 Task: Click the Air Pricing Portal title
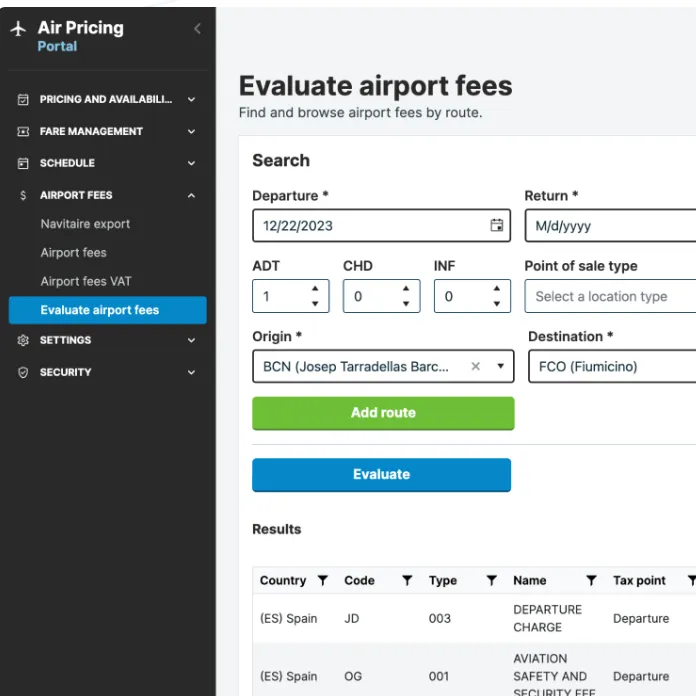[x=80, y=36]
